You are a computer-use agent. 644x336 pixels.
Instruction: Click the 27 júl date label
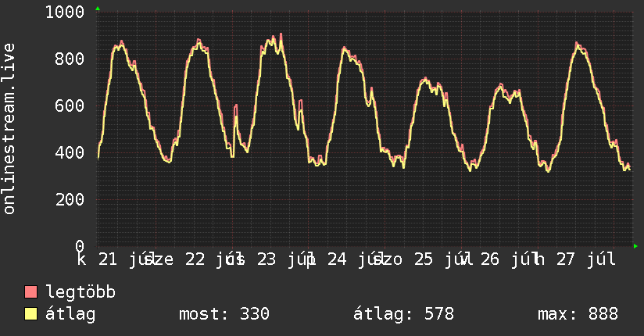click(586, 259)
